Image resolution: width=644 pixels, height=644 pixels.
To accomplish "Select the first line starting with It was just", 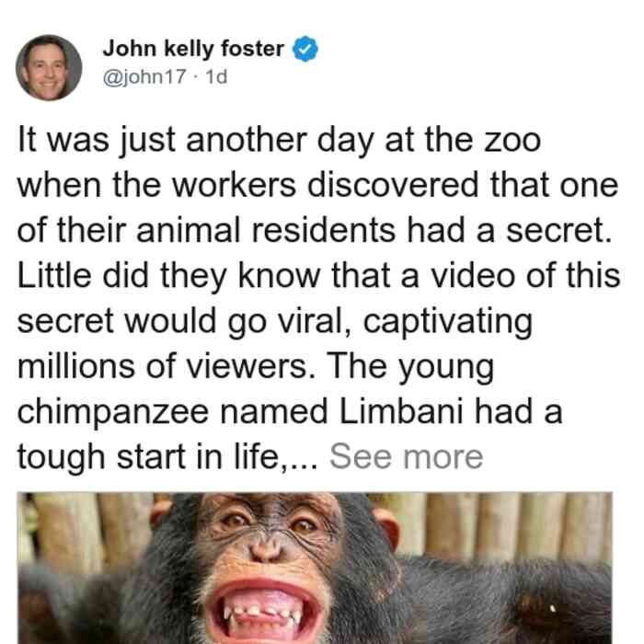I will tap(279, 140).
